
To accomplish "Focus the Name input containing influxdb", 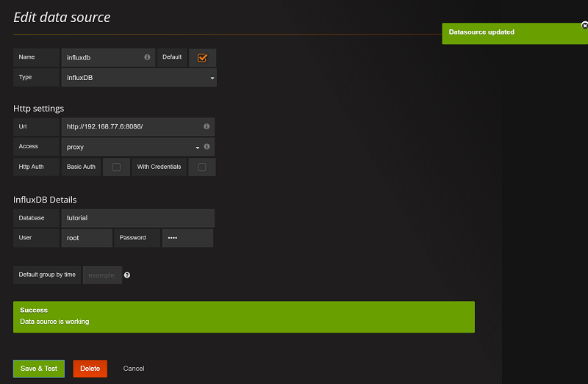I will point(108,58).
